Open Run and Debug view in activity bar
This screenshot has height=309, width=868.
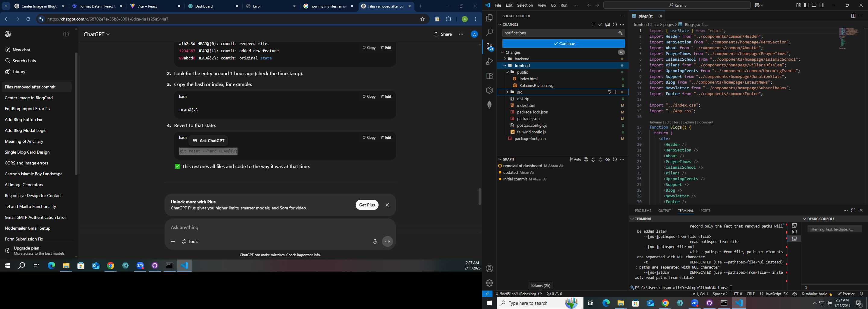[x=489, y=61]
